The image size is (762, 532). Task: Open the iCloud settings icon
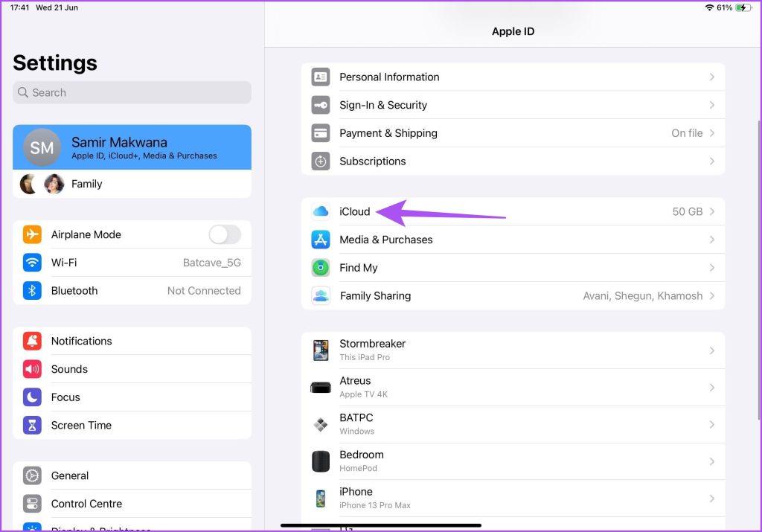[x=320, y=211]
